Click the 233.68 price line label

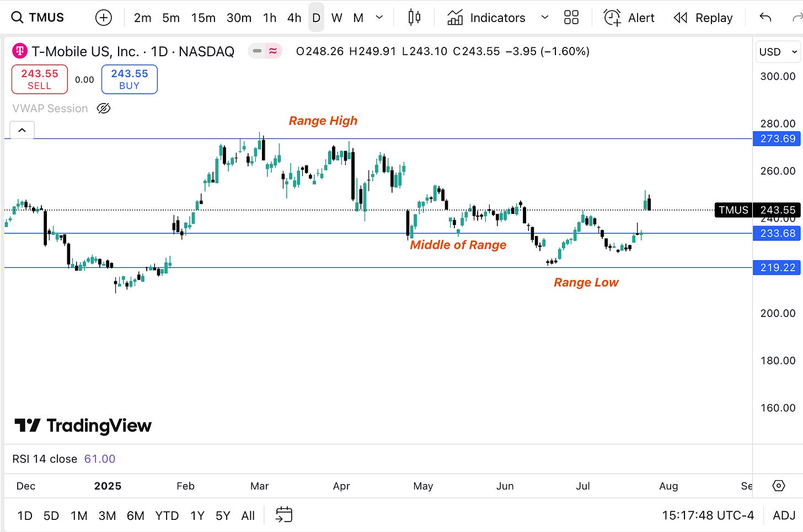(778, 233)
